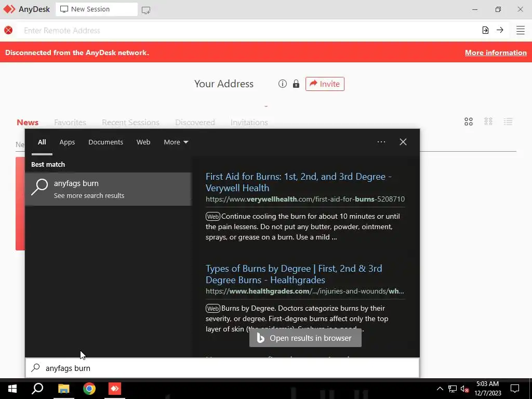The height and width of the screenshot is (399, 532).
Task: Show hidden system tray icons
Action: [440, 389]
